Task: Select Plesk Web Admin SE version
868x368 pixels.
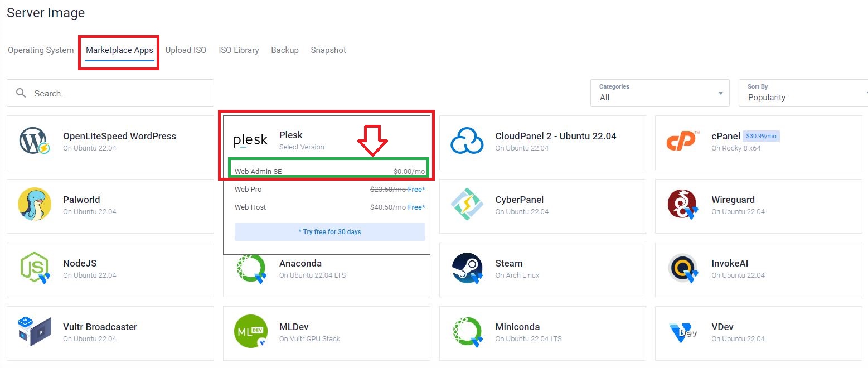Action: (329, 171)
